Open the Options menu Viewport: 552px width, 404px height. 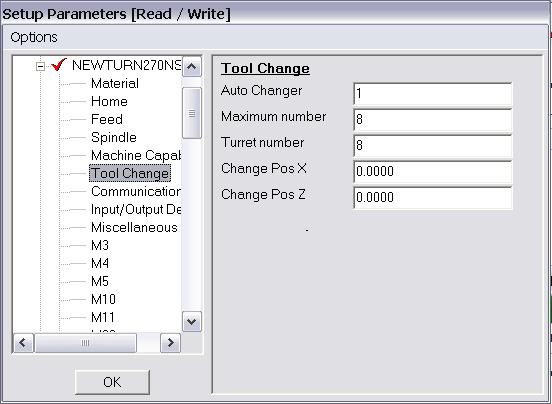[x=34, y=37]
